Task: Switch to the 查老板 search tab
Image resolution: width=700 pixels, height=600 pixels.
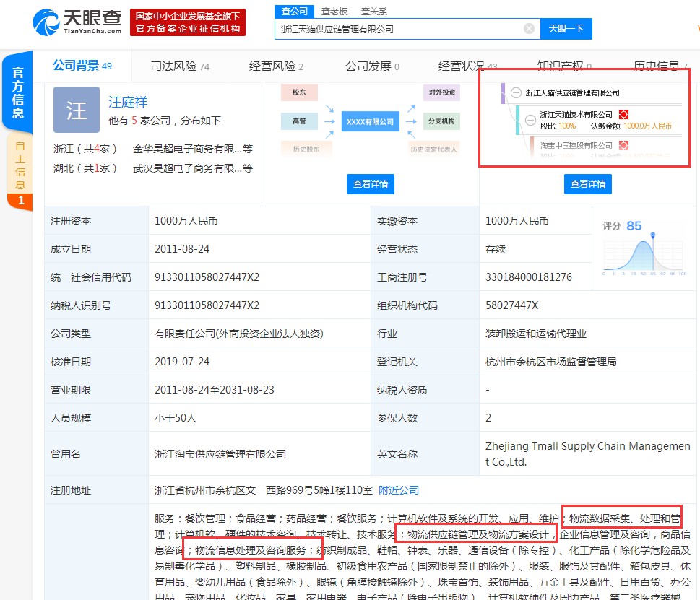Action: pos(334,12)
